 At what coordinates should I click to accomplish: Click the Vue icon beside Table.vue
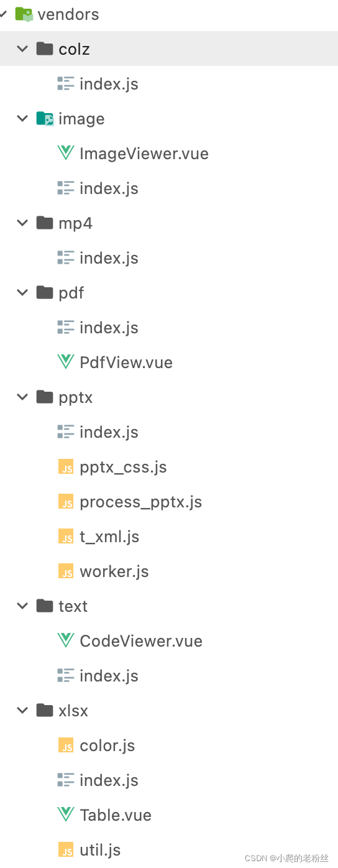point(65,815)
